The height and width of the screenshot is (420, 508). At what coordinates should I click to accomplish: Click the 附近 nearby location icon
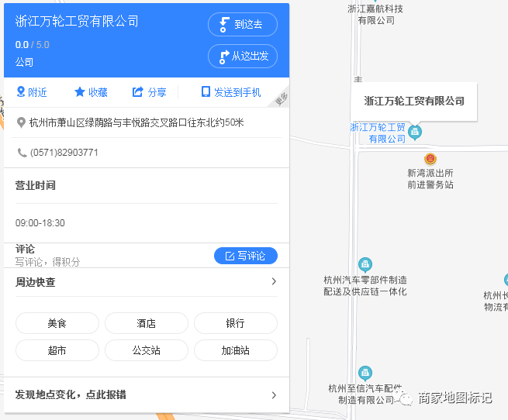pyautogui.click(x=21, y=92)
